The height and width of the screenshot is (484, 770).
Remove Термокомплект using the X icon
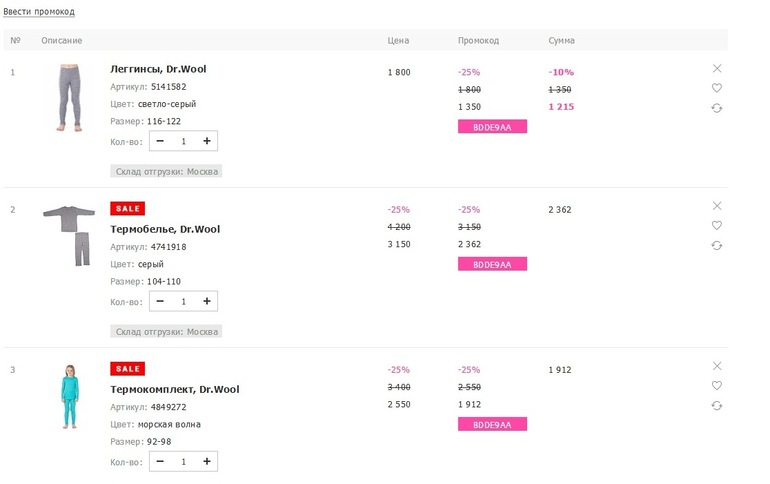(x=717, y=366)
